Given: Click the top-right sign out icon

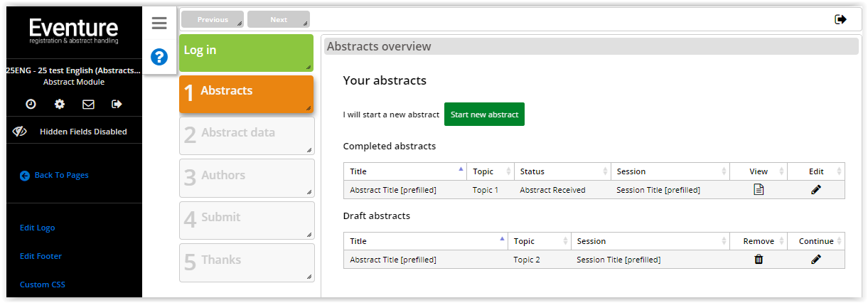Looking at the screenshot, I should [x=841, y=19].
